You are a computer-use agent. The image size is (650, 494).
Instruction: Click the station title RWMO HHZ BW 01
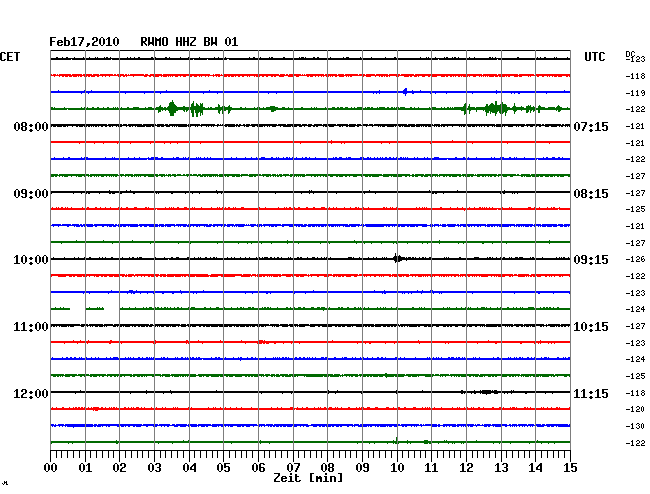point(189,42)
